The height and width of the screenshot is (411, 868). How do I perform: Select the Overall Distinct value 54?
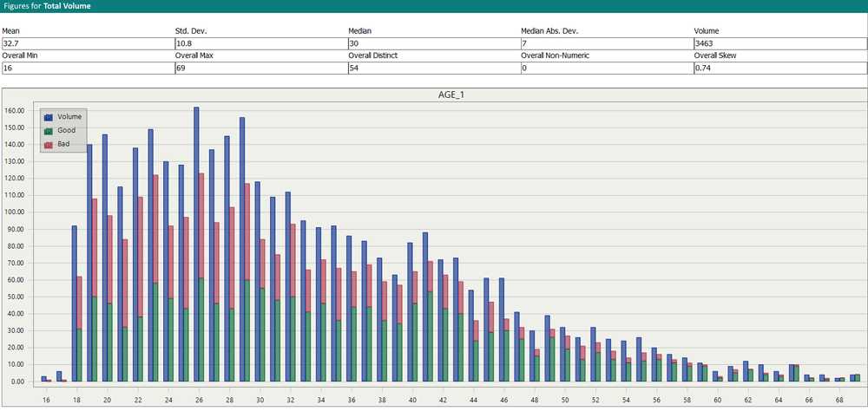coord(433,68)
